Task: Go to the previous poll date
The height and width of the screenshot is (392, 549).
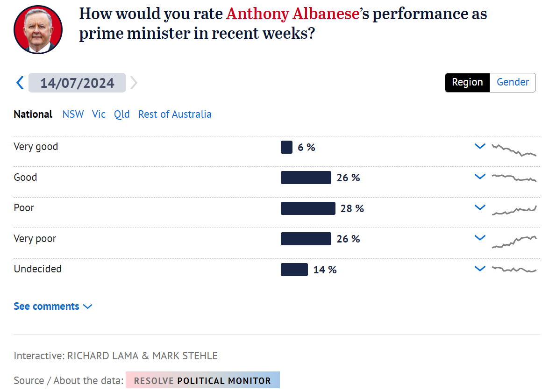Action: [20, 83]
